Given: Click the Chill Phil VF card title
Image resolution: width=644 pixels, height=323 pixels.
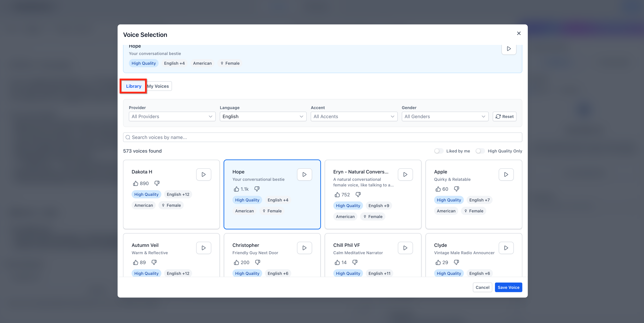Looking at the screenshot, I should click(x=346, y=245).
